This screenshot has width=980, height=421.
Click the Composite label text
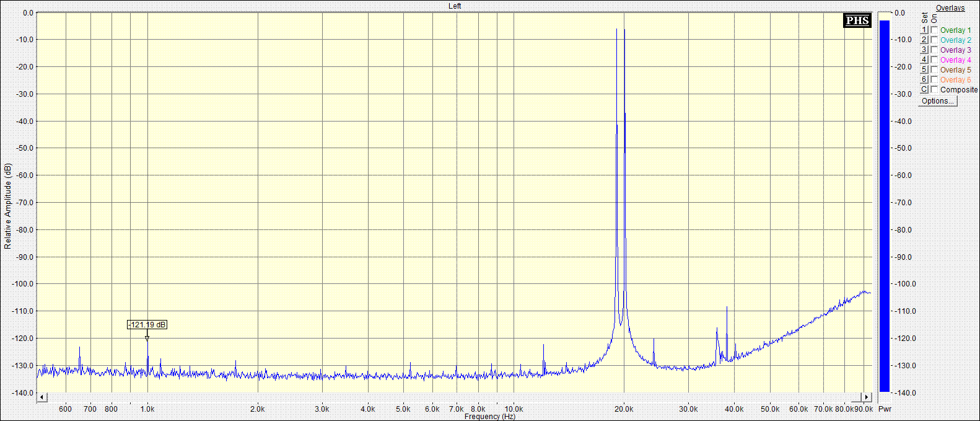959,90
